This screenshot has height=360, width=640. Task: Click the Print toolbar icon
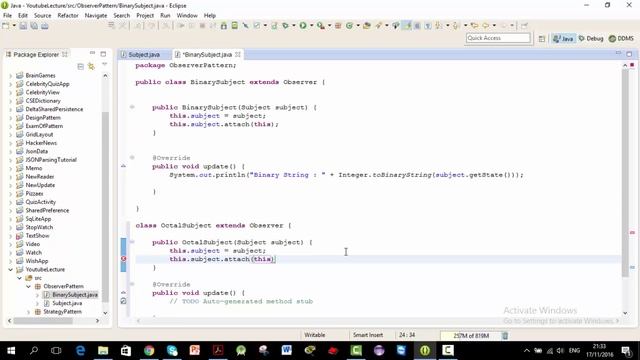(x=44, y=26)
